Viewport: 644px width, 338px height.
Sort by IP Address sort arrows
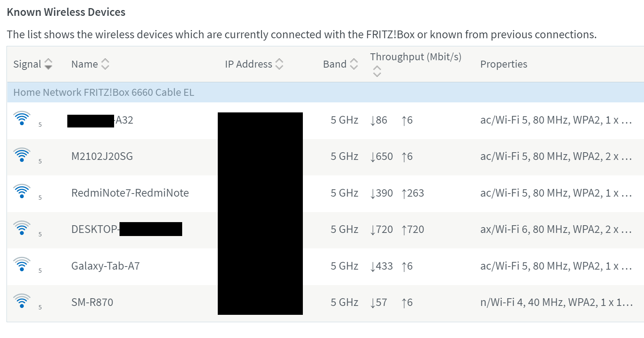pos(279,64)
